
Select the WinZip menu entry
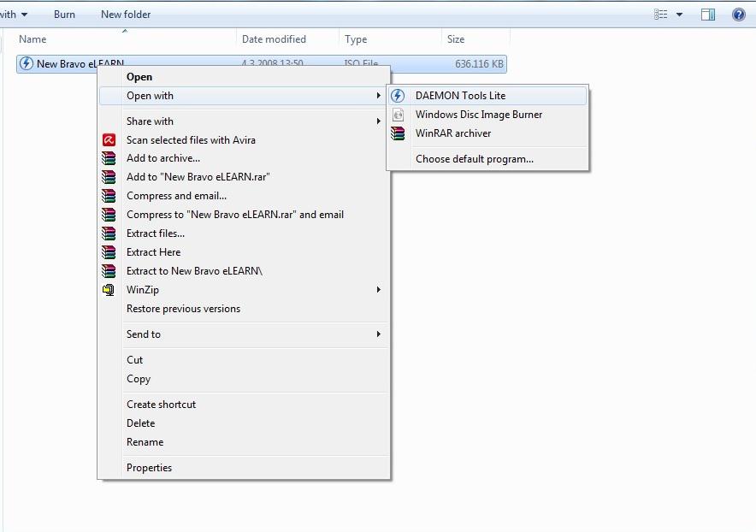[x=244, y=290]
